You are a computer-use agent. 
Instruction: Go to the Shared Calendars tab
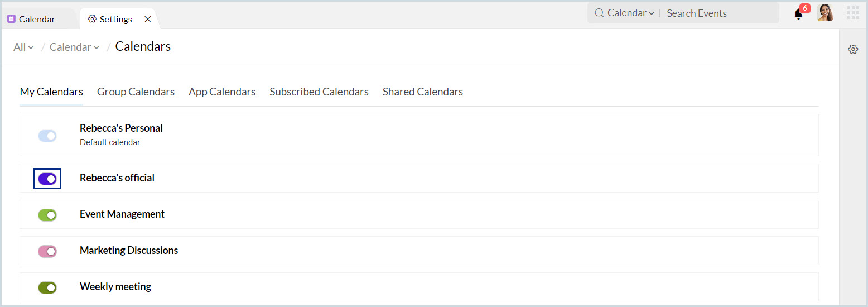(x=422, y=92)
